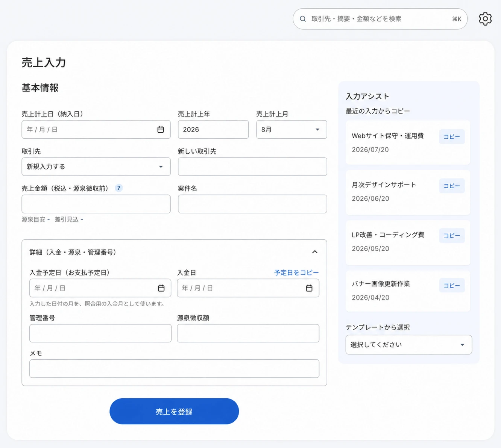Viewport: 501px width, 448px height.
Task: Copy the 月次デザインサポート entry
Action: coord(452,186)
